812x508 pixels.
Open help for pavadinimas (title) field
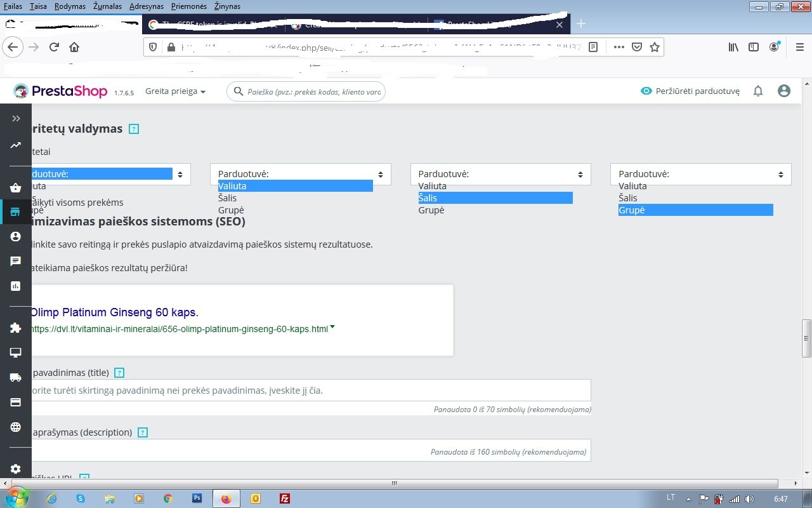pyautogui.click(x=119, y=373)
